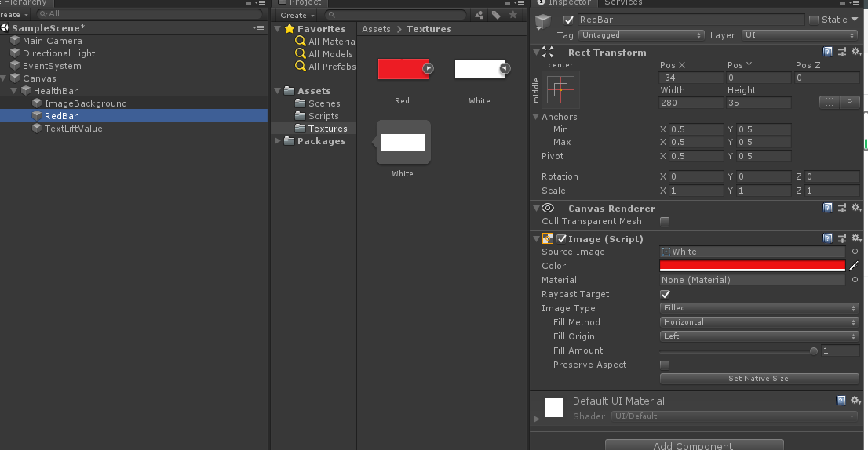
Task: Collapse the HealthBar hierarchy node
Action: (14, 91)
